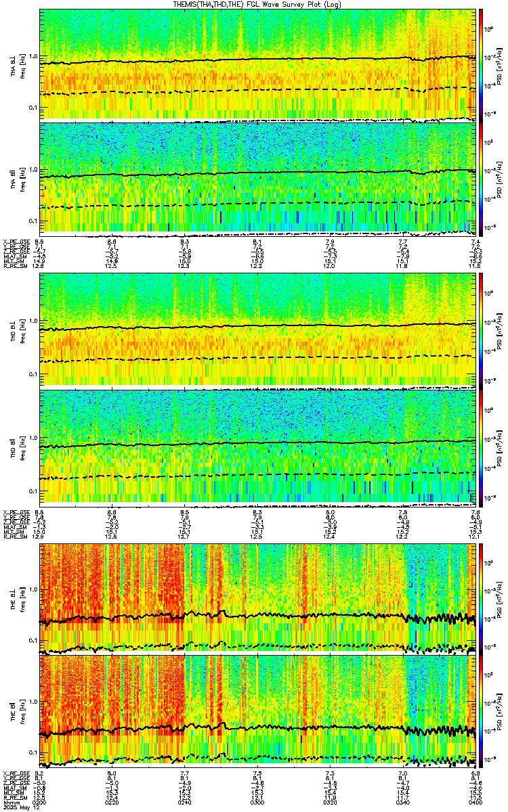Click the 0340 time tick label
508x812 pixels.
(x=403, y=803)
